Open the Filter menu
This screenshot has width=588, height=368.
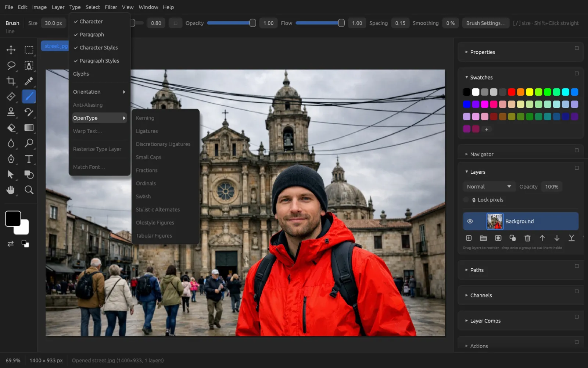coord(111,7)
